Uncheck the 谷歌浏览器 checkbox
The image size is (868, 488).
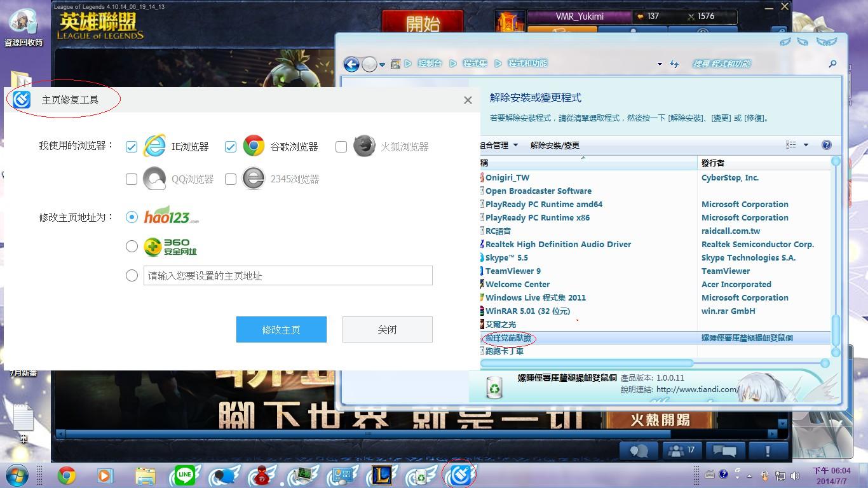pyautogui.click(x=231, y=147)
